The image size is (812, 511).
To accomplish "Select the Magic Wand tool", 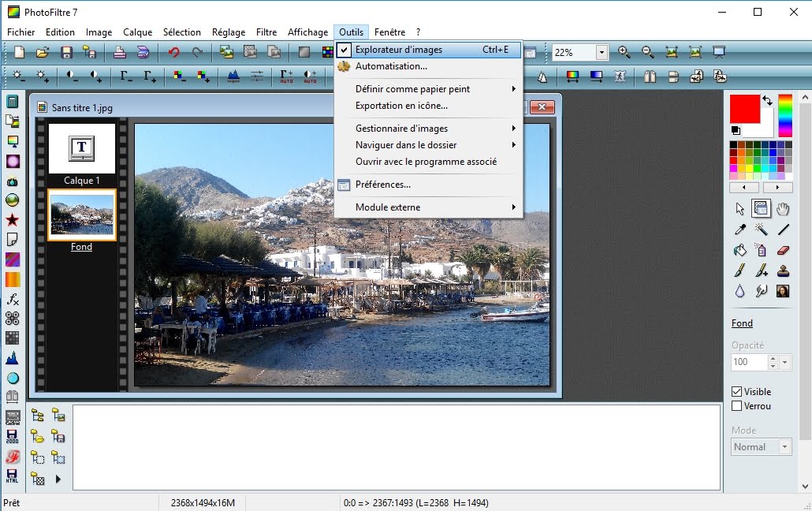I will [x=762, y=229].
